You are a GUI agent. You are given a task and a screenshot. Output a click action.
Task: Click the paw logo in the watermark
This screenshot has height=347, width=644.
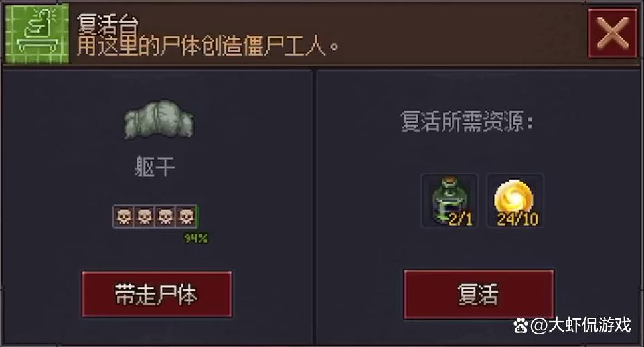[521, 326]
